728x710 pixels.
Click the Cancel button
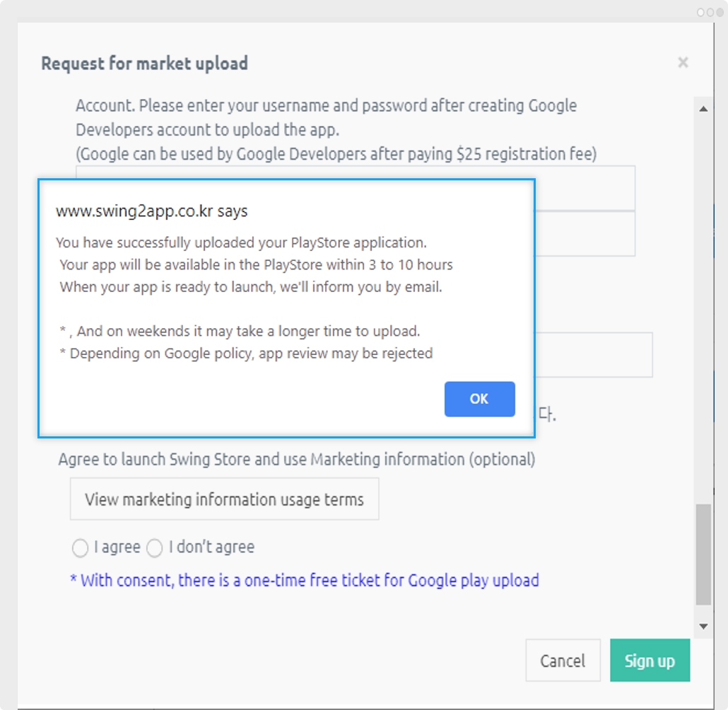563,660
